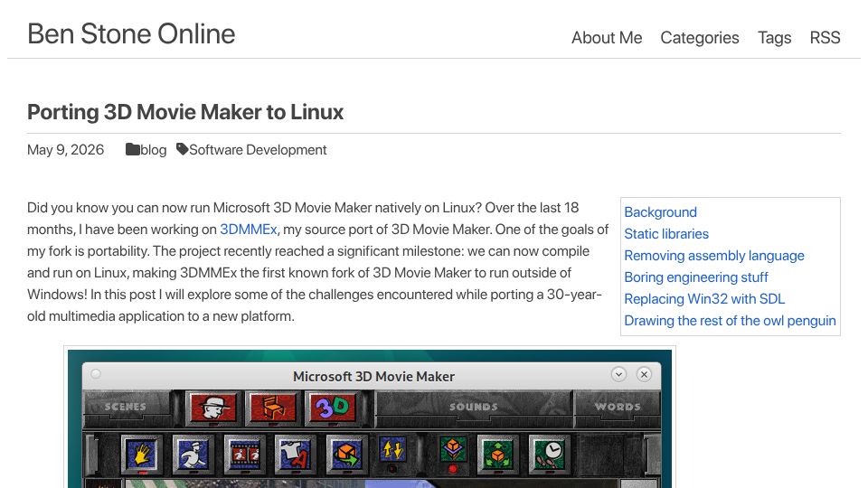Select the orange cube resize tool with green arrows
Image resolution: width=868 pixels, height=488 pixels.
click(x=497, y=454)
